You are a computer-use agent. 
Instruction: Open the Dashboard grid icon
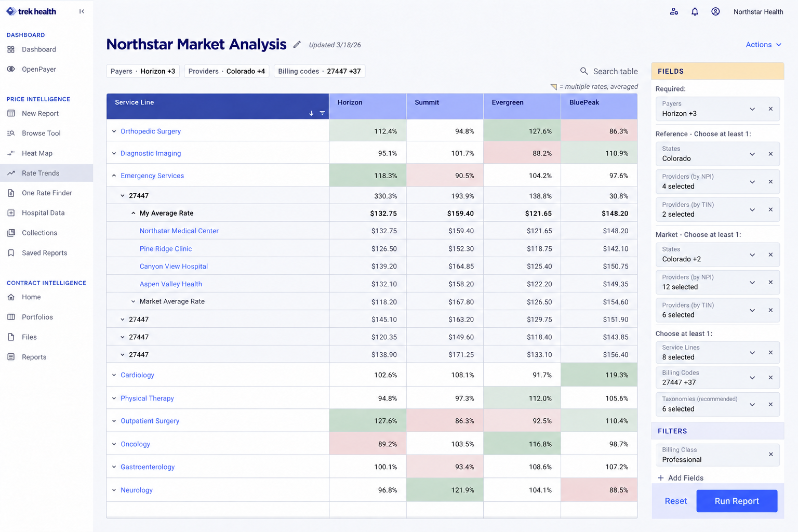coord(11,49)
